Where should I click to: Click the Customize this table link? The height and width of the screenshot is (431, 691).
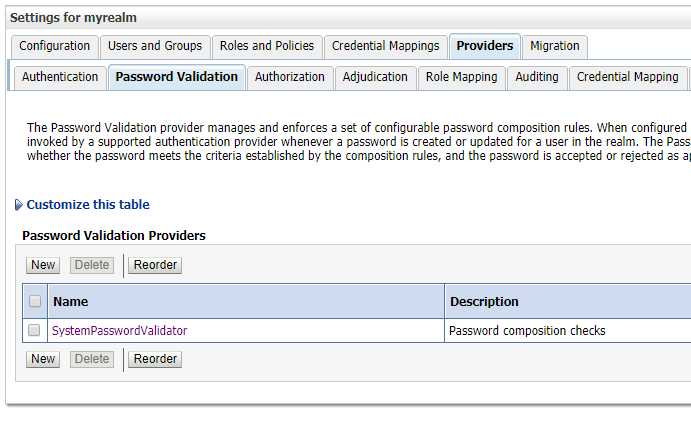88,205
